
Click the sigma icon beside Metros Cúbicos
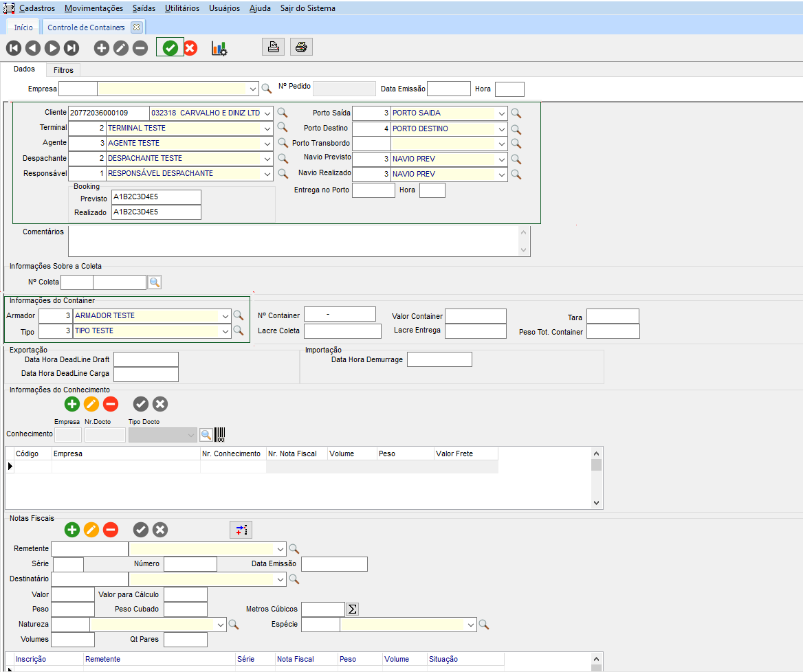tap(352, 609)
